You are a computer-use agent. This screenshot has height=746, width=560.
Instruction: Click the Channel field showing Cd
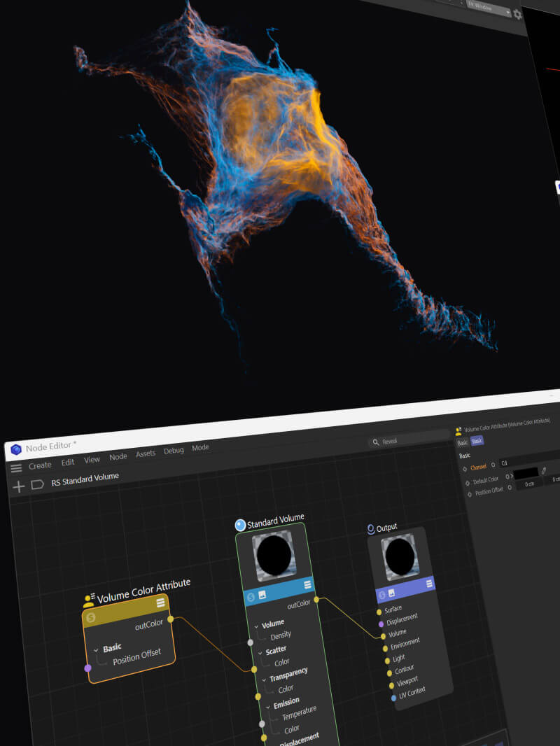click(529, 460)
